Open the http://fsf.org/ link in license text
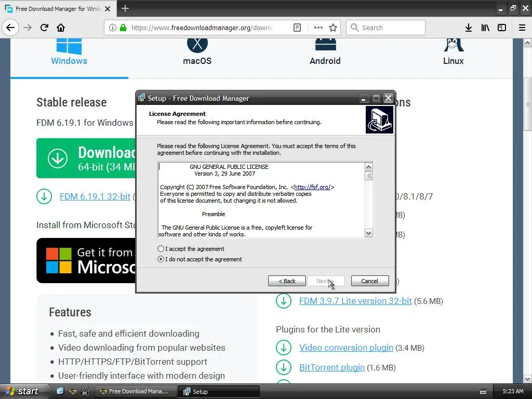The image size is (532, 399). tap(312, 187)
